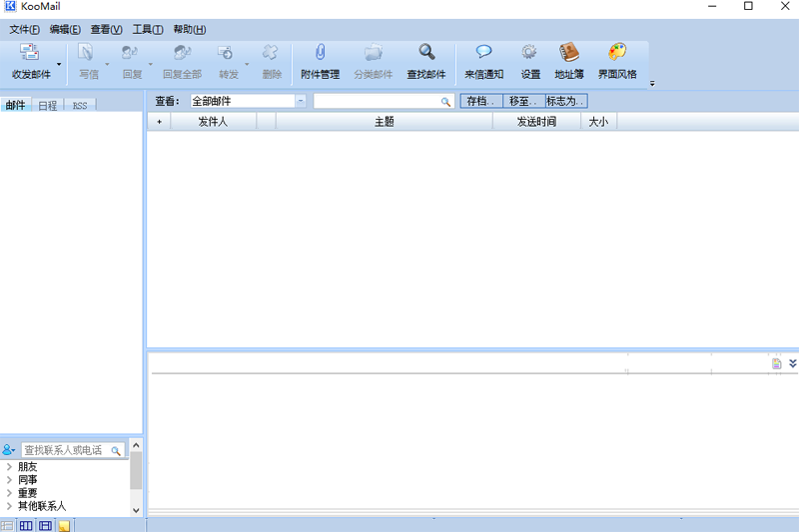
Task: Click the 查找邮件 magnifier icon
Action: (x=426, y=54)
